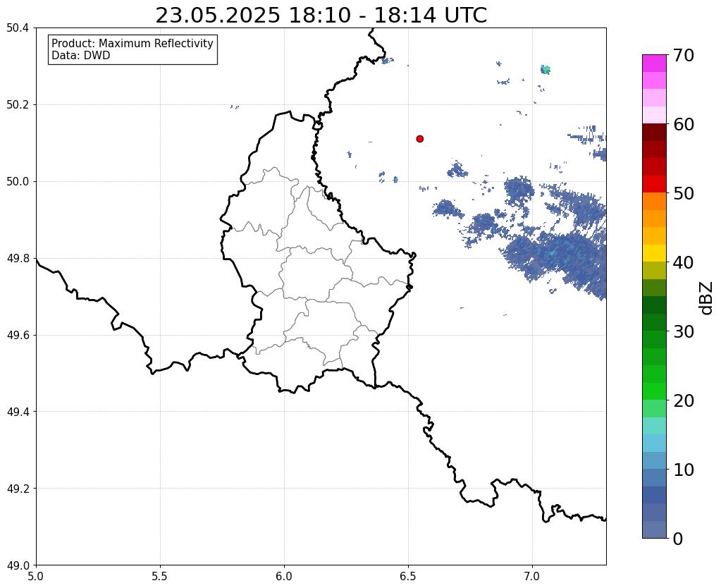Screen dimensions: 721x588
Task: Click the latitude axis label 49.4
Action: (x=18, y=412)
